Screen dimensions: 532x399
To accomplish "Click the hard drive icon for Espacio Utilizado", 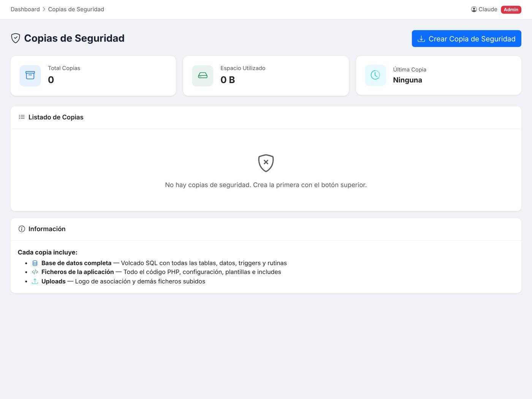I will coord(203,76).
